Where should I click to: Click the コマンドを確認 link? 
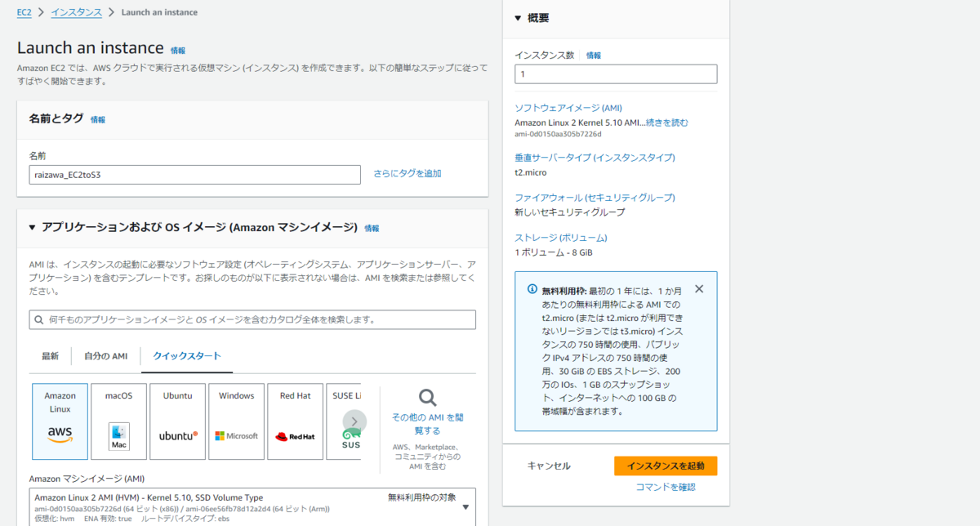[666, 488]
